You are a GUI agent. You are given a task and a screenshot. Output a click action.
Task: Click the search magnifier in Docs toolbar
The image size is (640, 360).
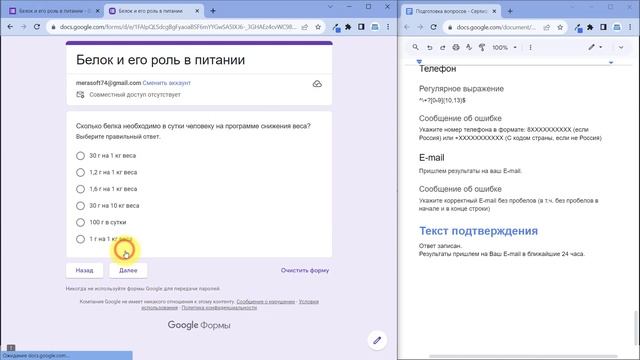(x=416, y=47)
